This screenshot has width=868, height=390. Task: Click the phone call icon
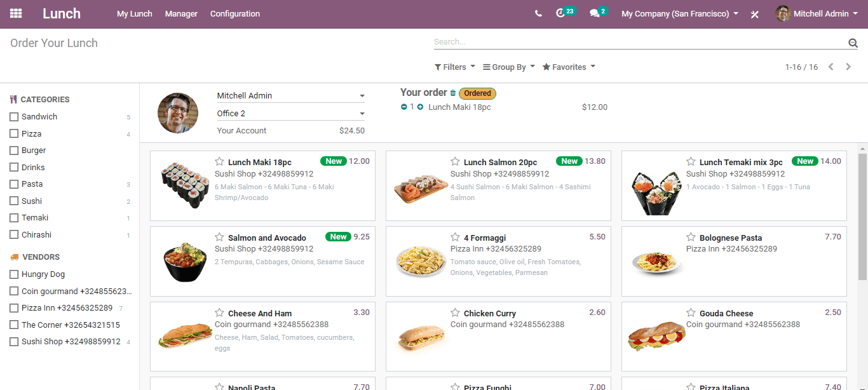point(538,13)
